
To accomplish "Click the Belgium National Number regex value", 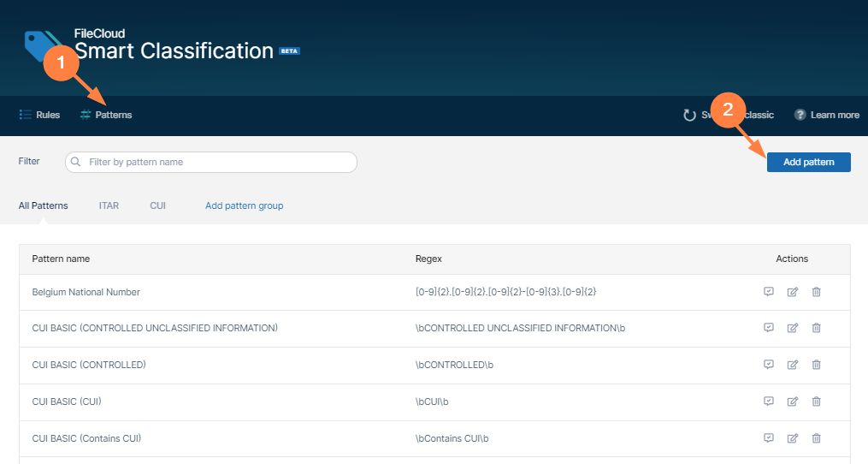I will pos(506,292).
